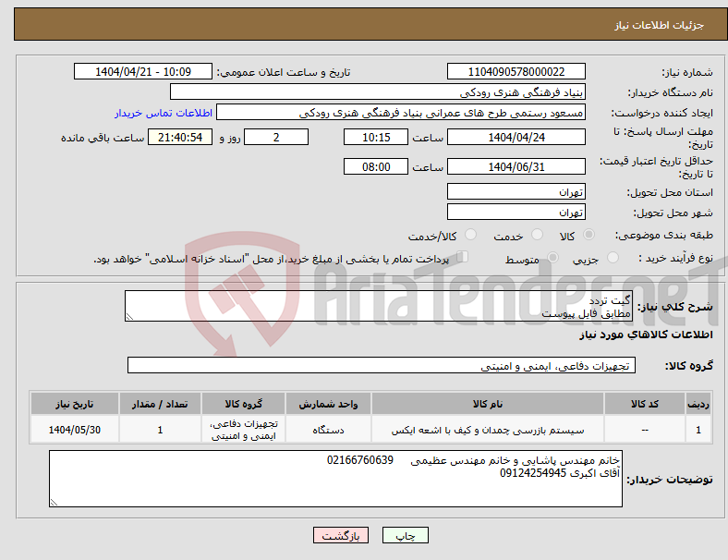The width and height of the screenshot is (728, 560).
Task: Click the request creator field مسعود رستمی
Action: tap(401, 113)
